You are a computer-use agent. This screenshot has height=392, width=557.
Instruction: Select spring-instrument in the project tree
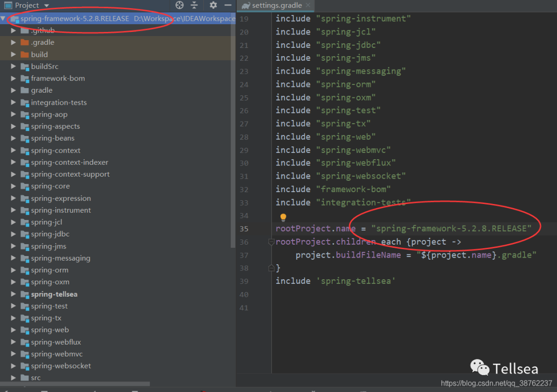(61, 210)
